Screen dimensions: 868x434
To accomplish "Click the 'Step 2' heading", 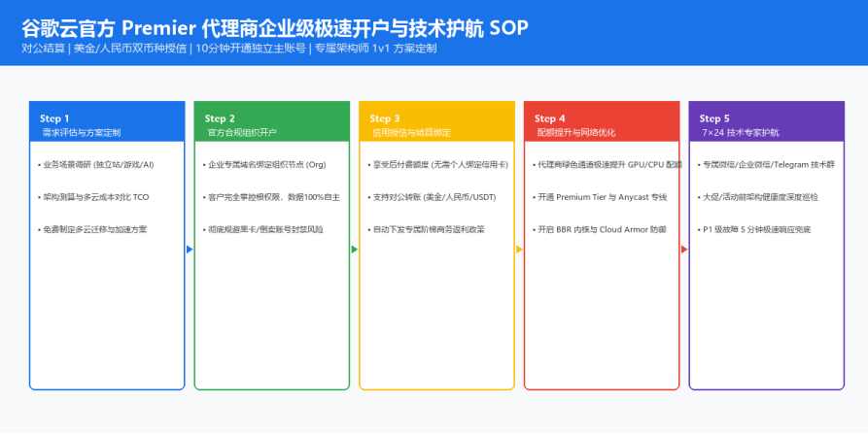I will (x=220, y=118).
